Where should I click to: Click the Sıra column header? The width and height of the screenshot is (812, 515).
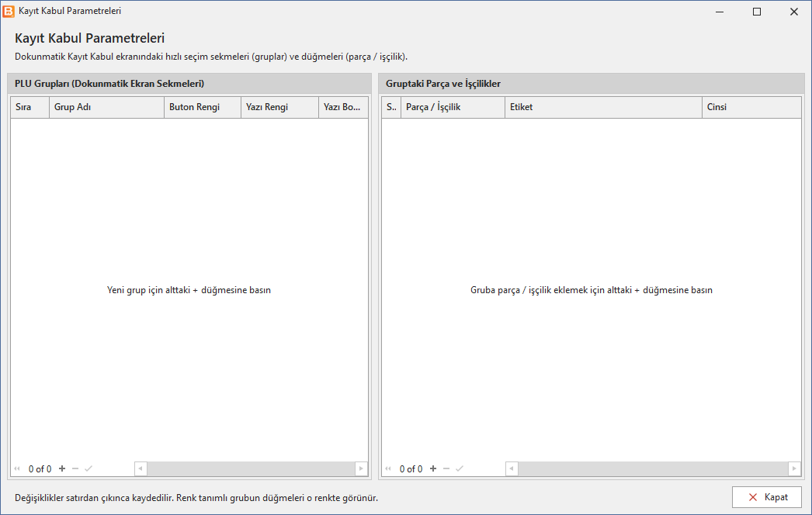tap(30, 107)
